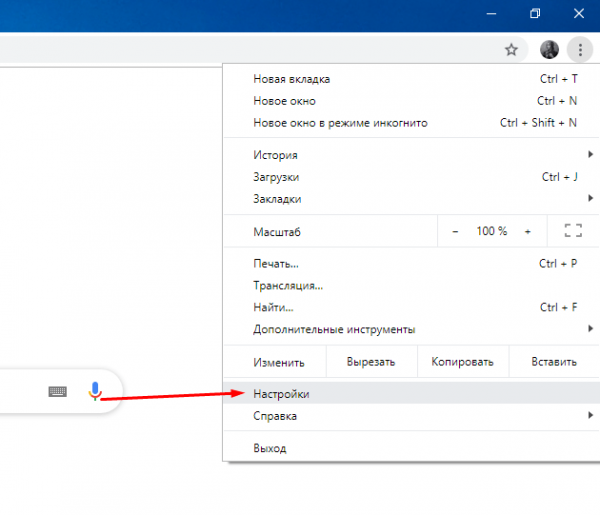Choose Новое окно from the menu
Image resolution: width=600 pixels, height=515 pixels.
(x=411, y=101)
